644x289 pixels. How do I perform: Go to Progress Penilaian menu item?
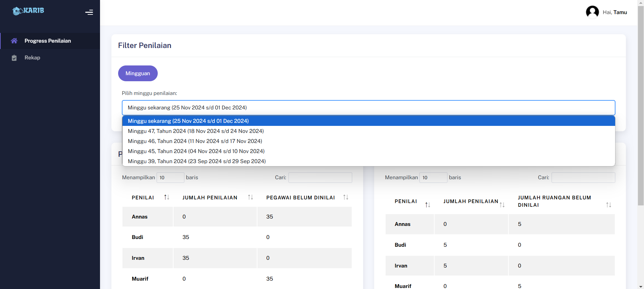48,41
